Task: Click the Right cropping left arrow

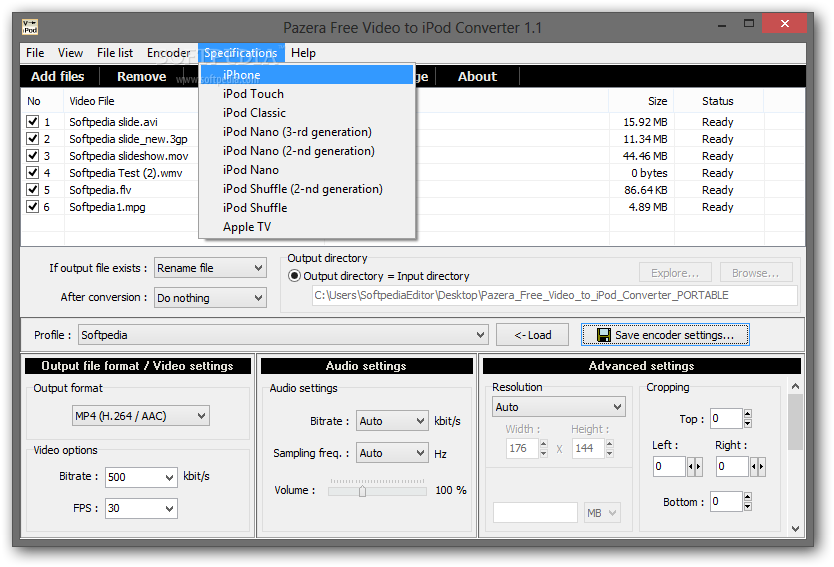Action: pos(754,466)
